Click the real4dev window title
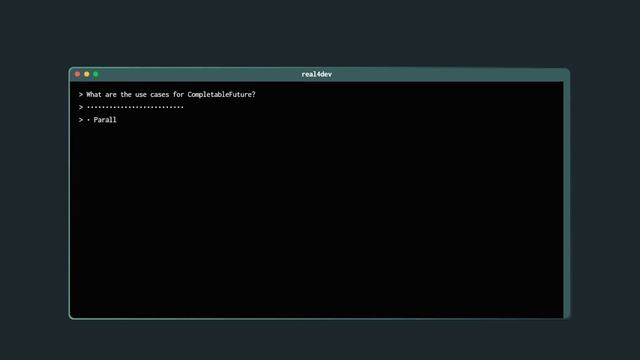This screenshot has width=640, height=360. (317, 74)
